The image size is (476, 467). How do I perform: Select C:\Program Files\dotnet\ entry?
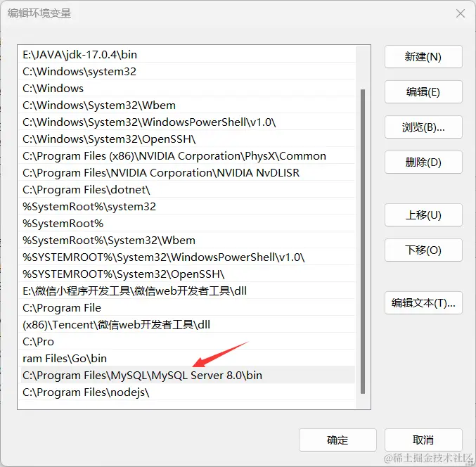pos(187,190)
